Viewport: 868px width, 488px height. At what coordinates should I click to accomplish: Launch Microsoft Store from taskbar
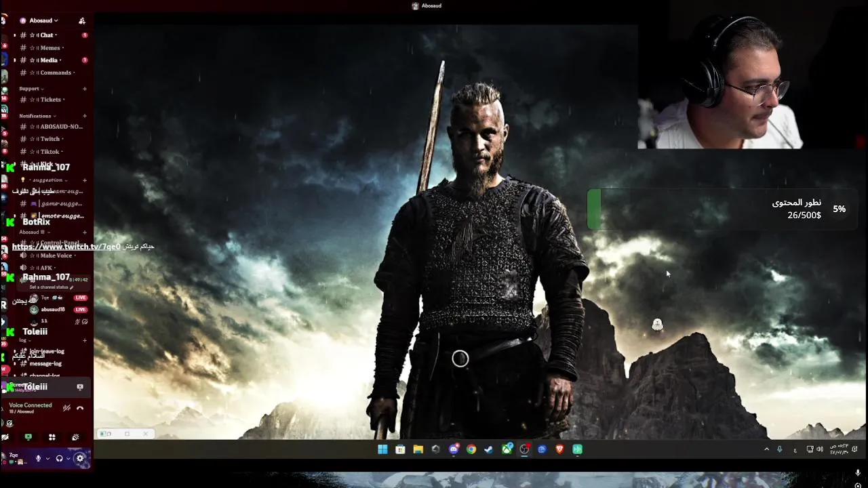pyautogui.click(x=400, y=449)
